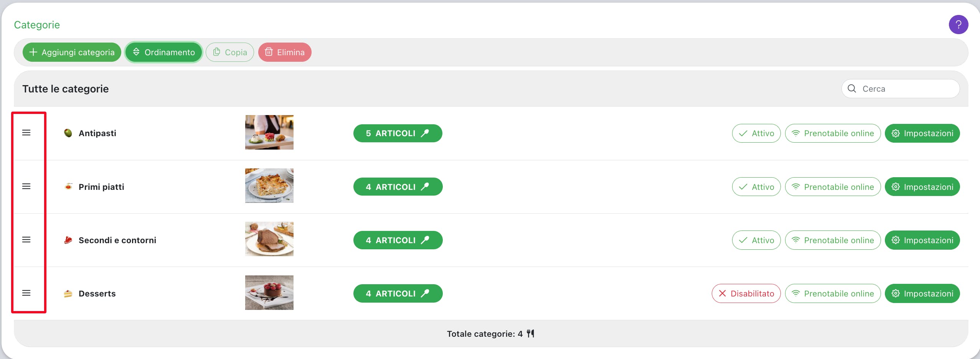Expand the 5 Articoli list for Antipasti
Screen dimensions: 980x359
click(398, 133)
